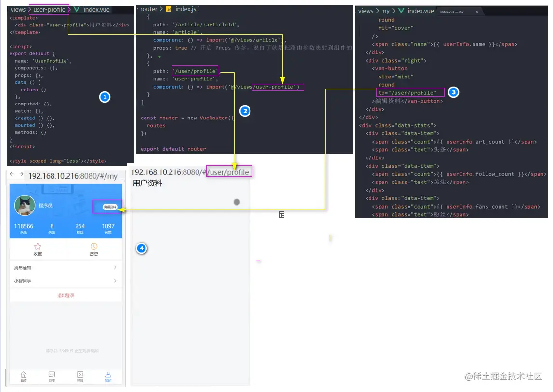Screen dimensions: 553x392
Task: Click the export default router line
Action: (173, 149)
